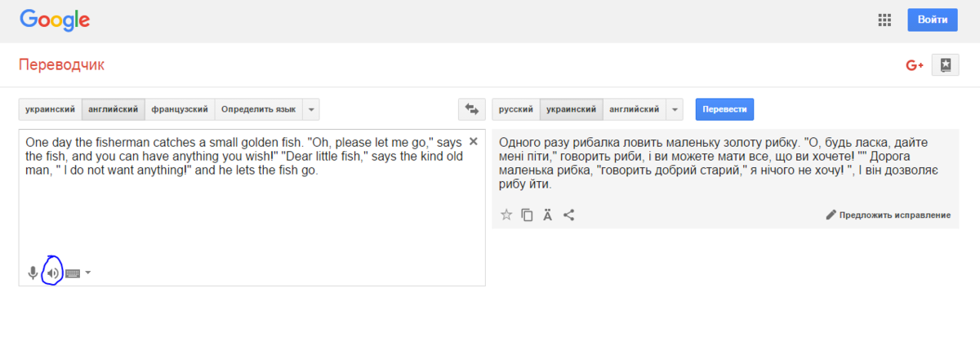This screenshot has height=337, width=980.
Task: Click the Перевести translate button
Action: 724,109
